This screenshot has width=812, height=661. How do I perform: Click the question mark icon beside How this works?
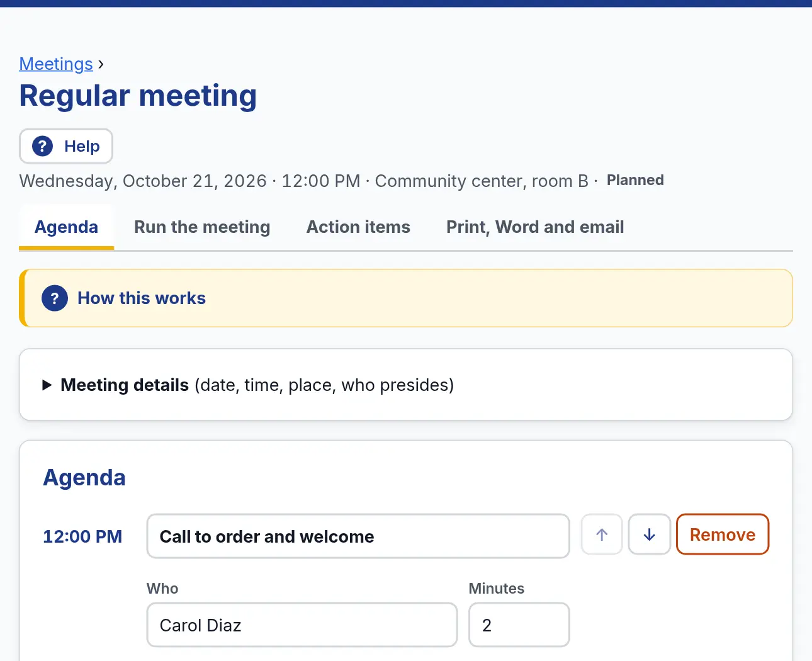coord(55,298)
